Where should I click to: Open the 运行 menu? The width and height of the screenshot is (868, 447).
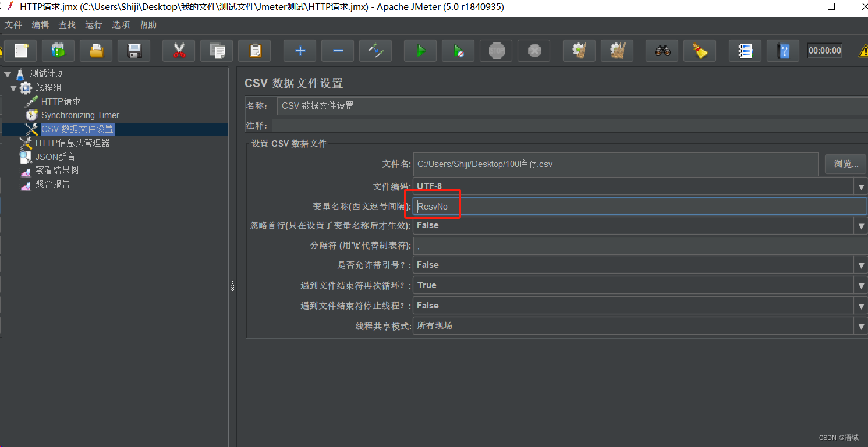[x=93, y=25]
